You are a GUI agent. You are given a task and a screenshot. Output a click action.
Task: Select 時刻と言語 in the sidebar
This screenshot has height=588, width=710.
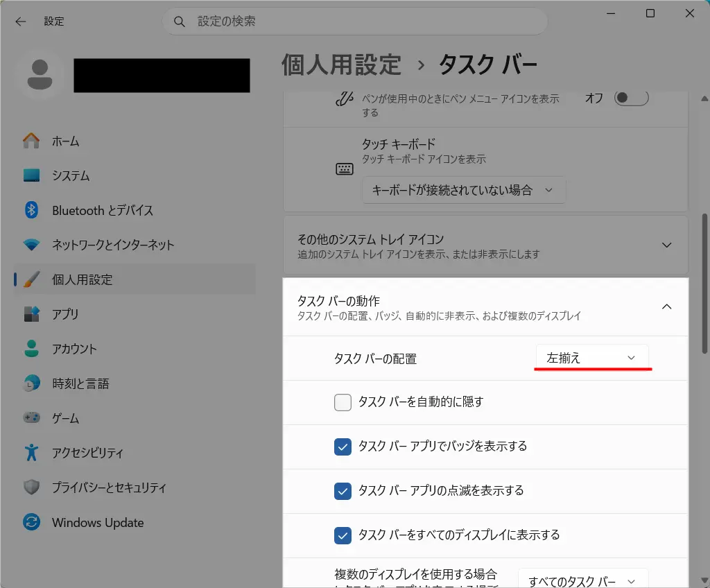80,383
